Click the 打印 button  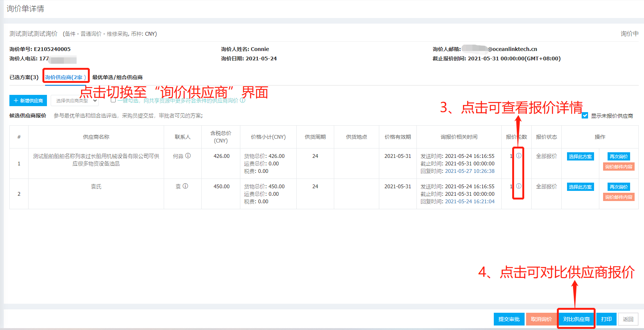606,319
